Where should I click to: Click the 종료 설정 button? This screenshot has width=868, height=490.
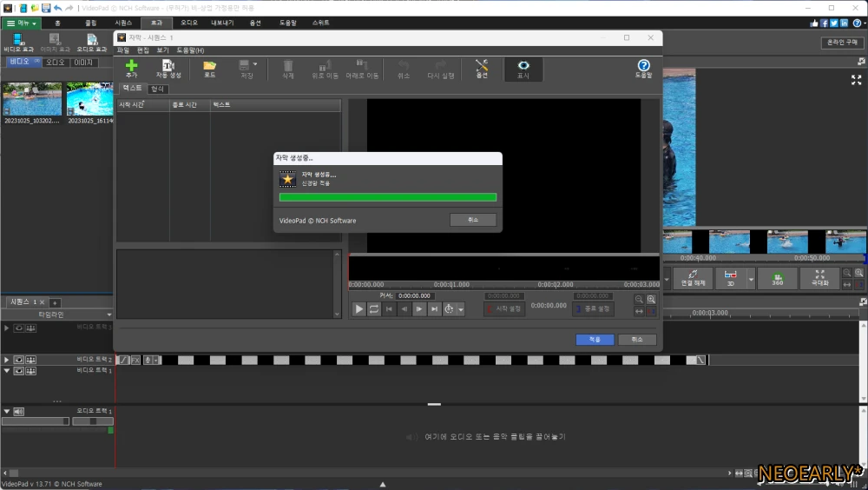[592, 308]
